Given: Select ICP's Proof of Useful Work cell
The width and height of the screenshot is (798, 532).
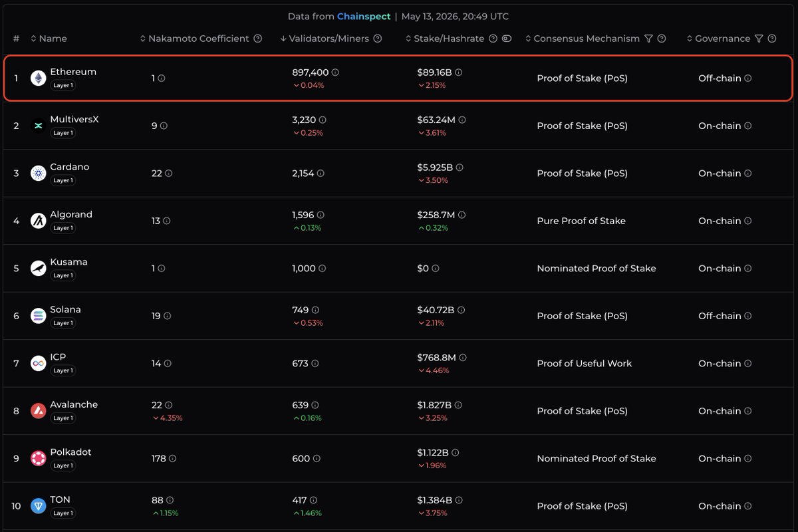Looking at the screenshot, I should tap(585, 364).
